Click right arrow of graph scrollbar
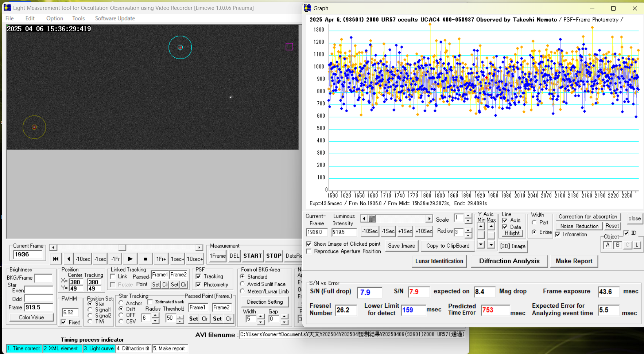644x354 pixels. click(429, 219)
